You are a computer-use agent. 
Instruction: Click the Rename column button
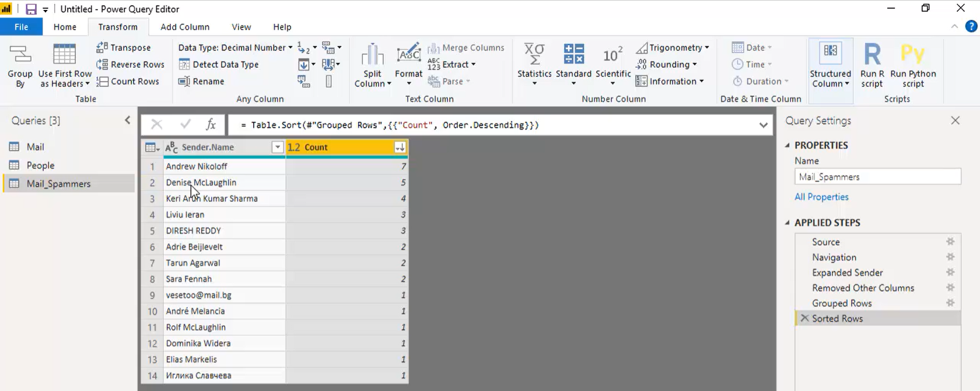click(201, 81)
